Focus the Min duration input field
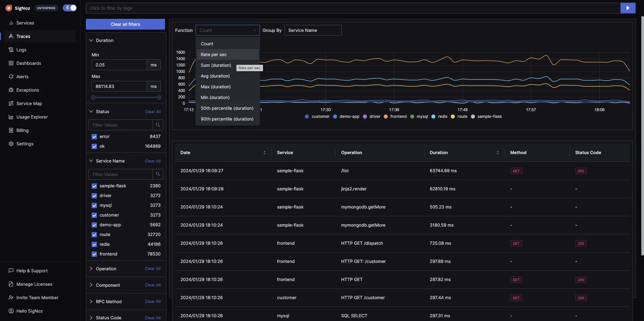Screen dimensions: 644x321 [119, 65]
